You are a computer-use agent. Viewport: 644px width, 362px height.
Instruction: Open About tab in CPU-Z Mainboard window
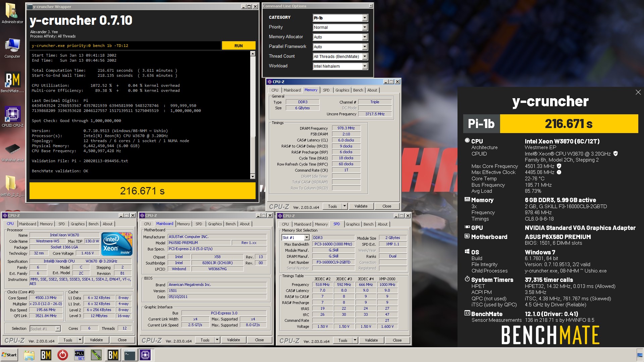point(245,224)
